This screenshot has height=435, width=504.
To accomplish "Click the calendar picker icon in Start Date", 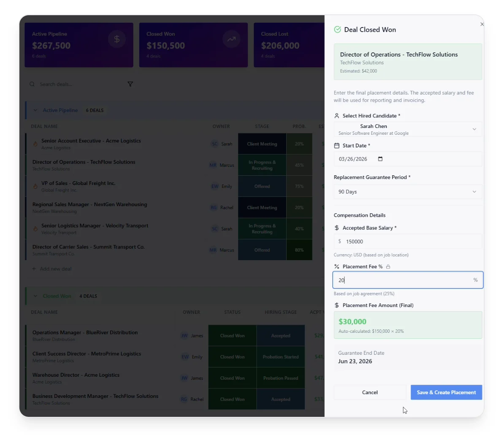I will click(380, 159).
